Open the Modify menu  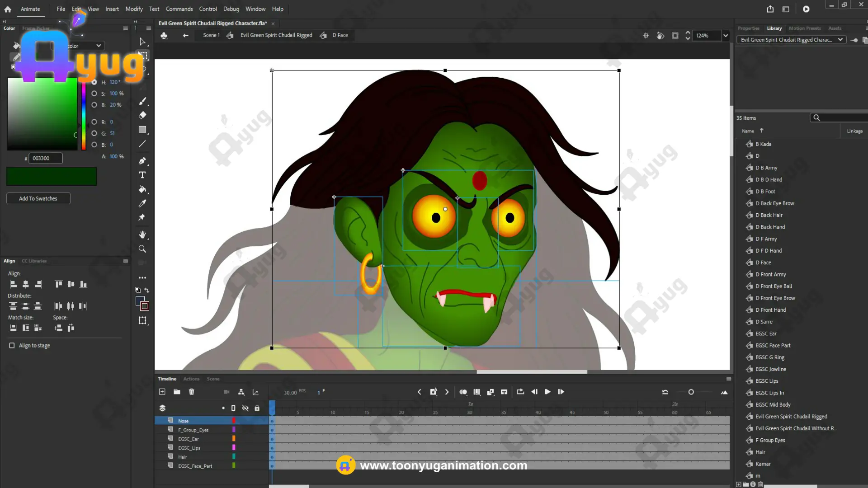pos(134,9)
